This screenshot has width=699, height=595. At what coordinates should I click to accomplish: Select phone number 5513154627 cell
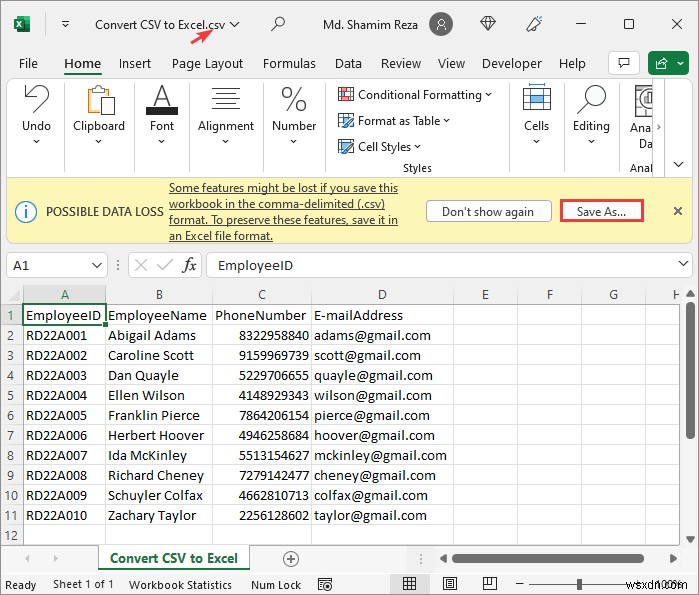pos(262,455)
